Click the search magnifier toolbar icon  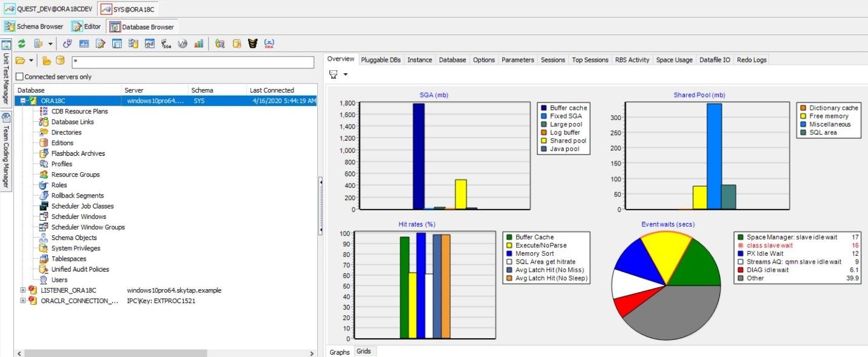(220, 44)
